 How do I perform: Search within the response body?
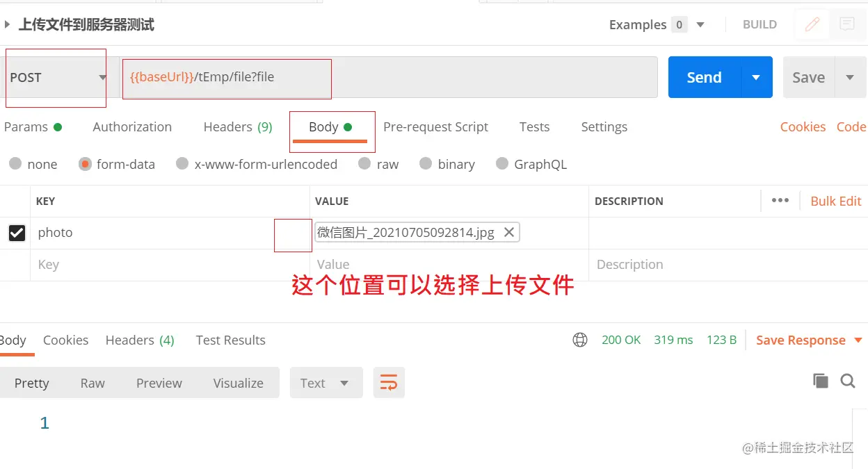pos(847,380)
